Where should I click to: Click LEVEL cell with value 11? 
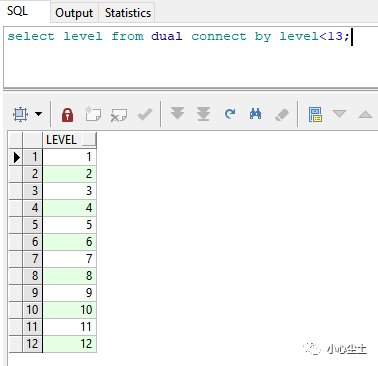coord(70,327)
